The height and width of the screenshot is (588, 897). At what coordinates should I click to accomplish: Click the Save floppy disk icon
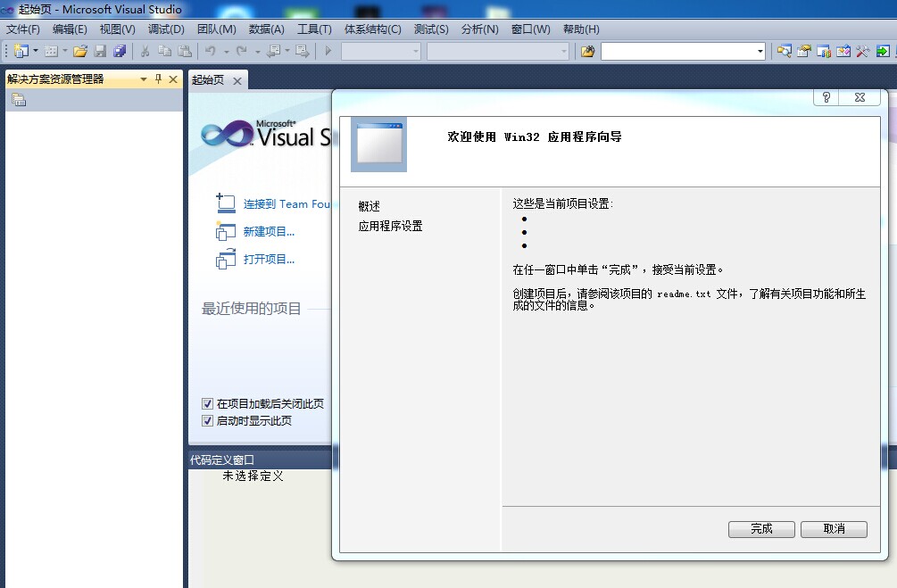click(x=100, y=51)
